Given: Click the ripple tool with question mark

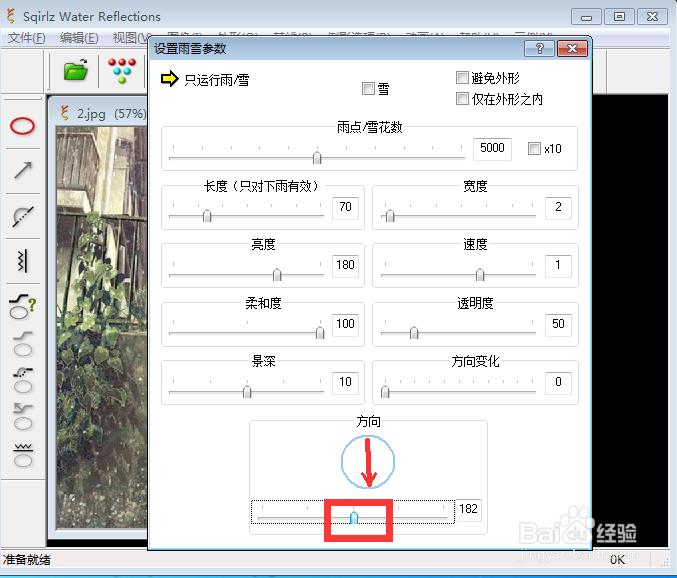Looking at the screenshot, I should [22, 307].
